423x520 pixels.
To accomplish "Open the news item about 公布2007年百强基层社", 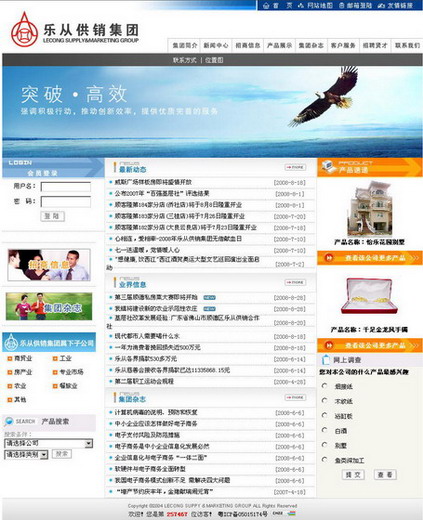I will click(162, 194).
